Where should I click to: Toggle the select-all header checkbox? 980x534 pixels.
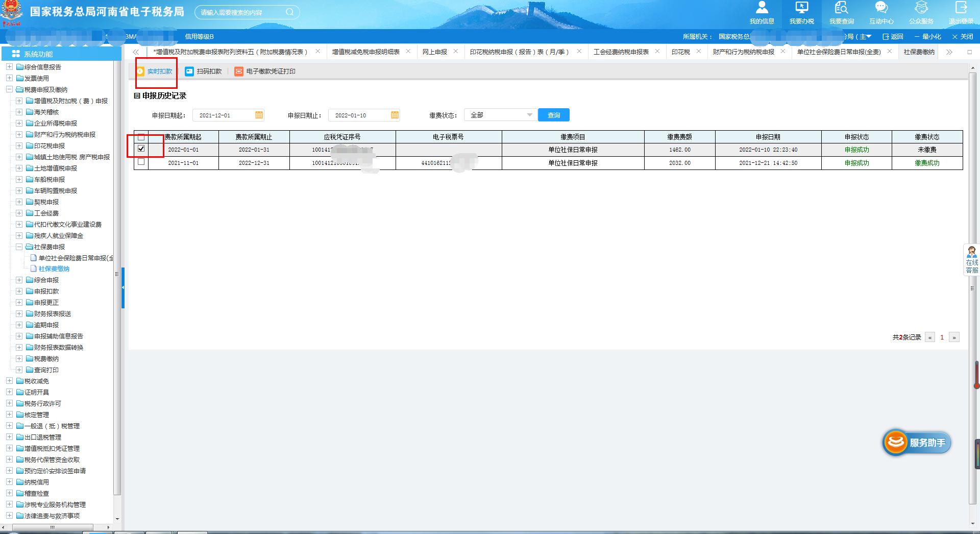coord(141,137)
